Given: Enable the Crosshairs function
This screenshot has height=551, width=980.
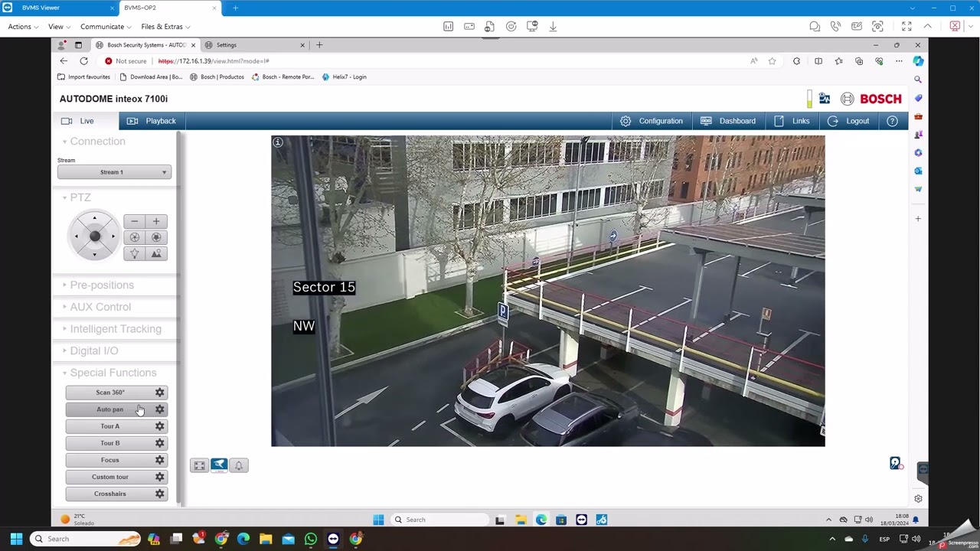Looking at the screenshot, I should (x=109, y=494).
